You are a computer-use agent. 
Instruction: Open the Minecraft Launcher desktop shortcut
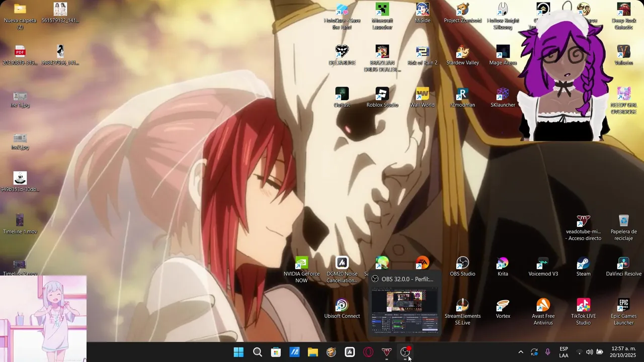click(382, 16)
